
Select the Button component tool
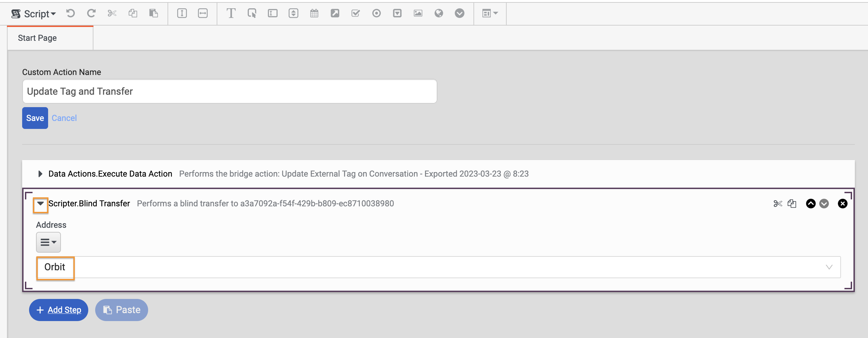tap(252, 13)
